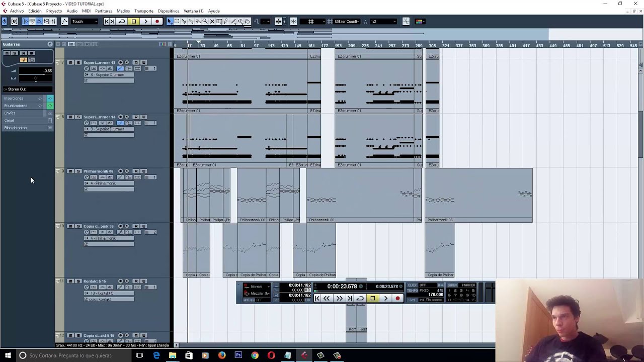Open the Utilizar Cuantización grid type dropdown
This screenshot has width=644, height=362.
click(x=346, y=21)
